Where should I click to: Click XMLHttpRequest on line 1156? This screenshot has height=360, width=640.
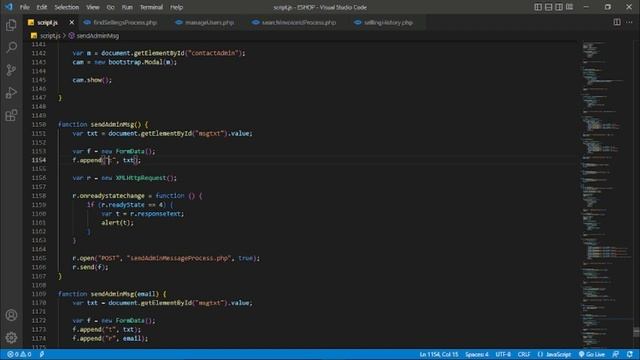[x=140, y=178]
